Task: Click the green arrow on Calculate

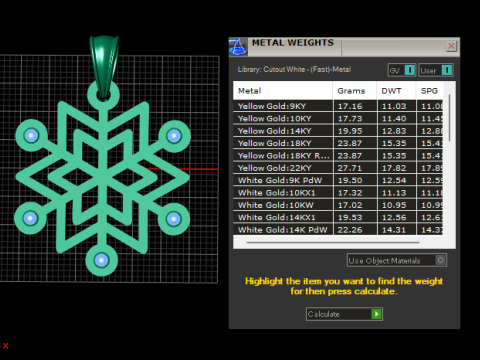Action: coord(376,314)
